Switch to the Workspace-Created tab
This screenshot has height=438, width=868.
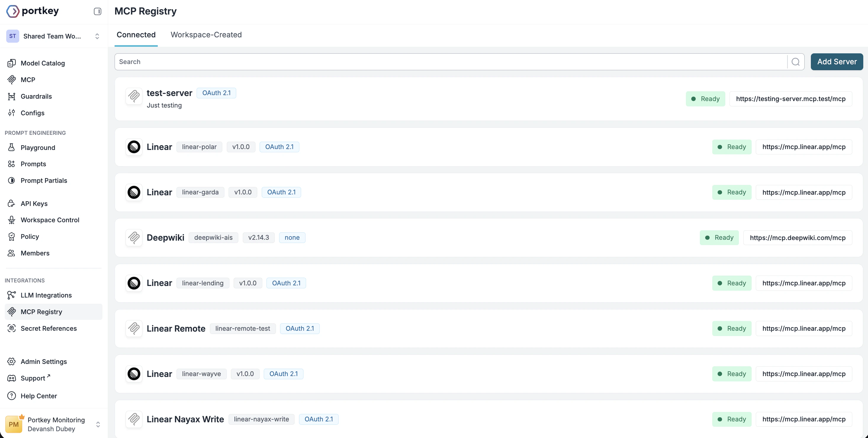pyautogui.click(x=206, y=35)
